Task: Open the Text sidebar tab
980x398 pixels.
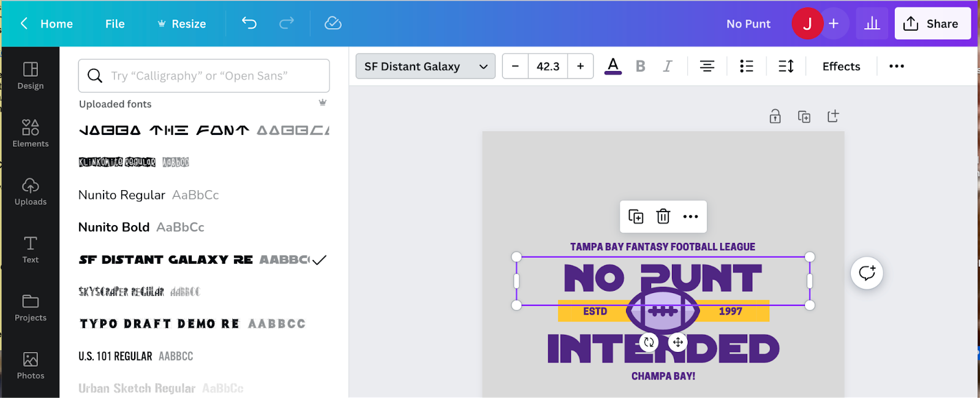Action: tap(31, 250)
